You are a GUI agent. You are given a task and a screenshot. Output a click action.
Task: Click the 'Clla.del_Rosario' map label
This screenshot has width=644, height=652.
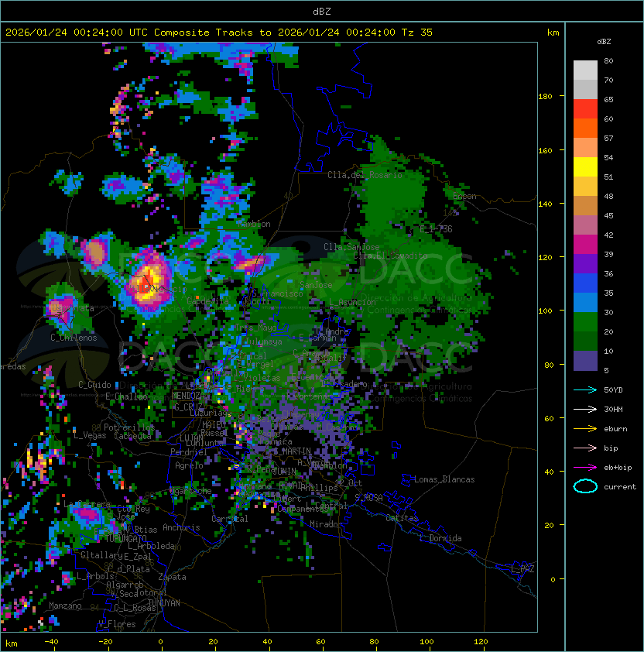pos(365,175)
